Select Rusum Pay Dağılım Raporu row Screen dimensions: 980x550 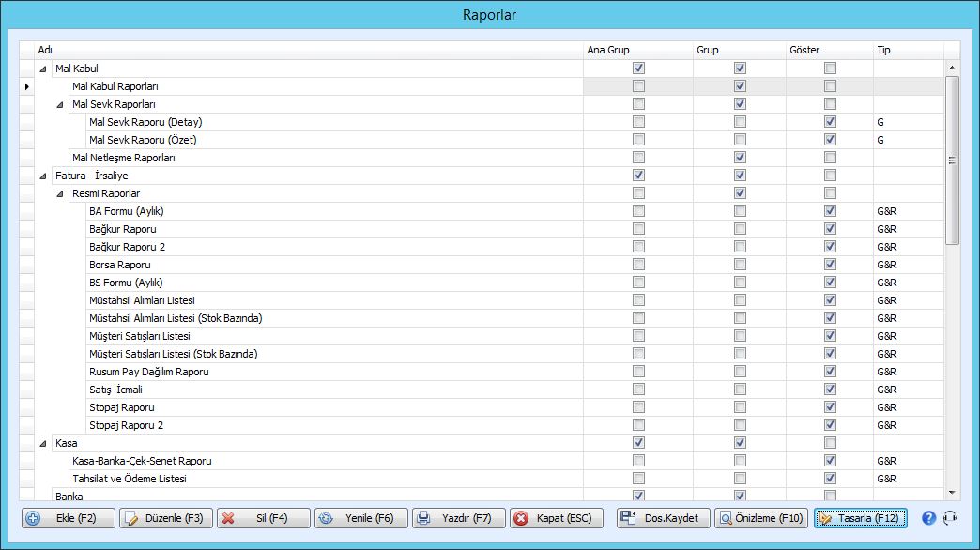point(482,372)
